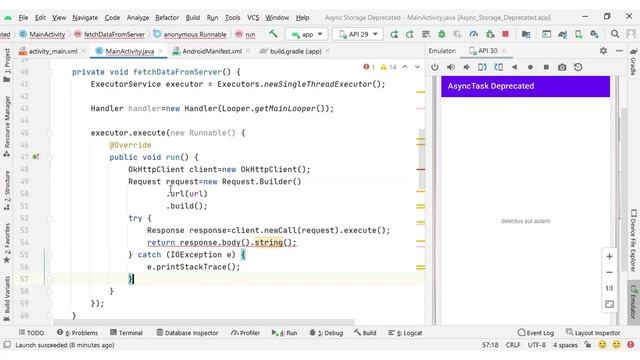Click the error count indicator

[x=369, y=67]
